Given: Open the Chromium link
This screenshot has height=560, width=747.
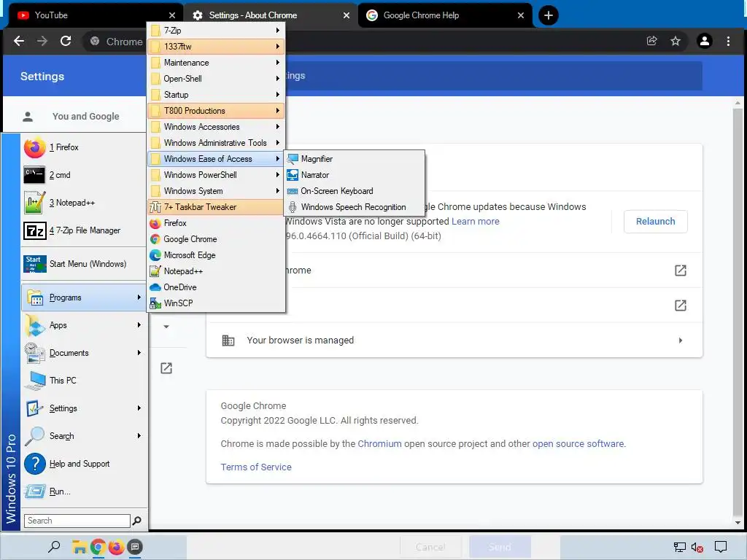Looking at the screenshot, I should click(x=379, y=444).
